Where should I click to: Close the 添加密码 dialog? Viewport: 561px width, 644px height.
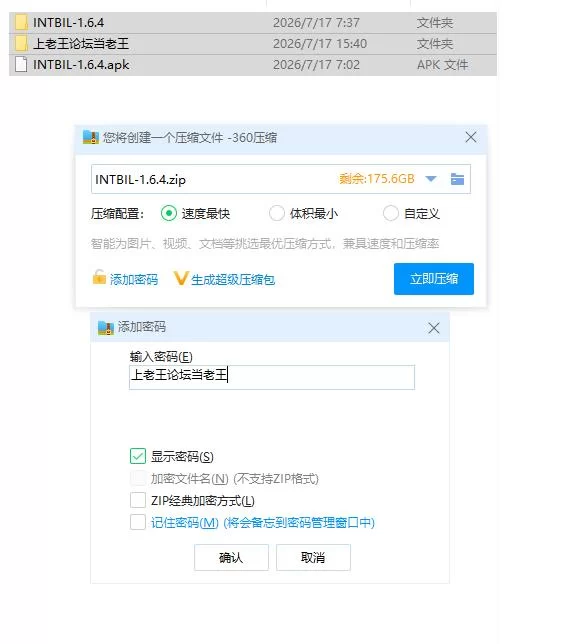[x=434, y=328]
